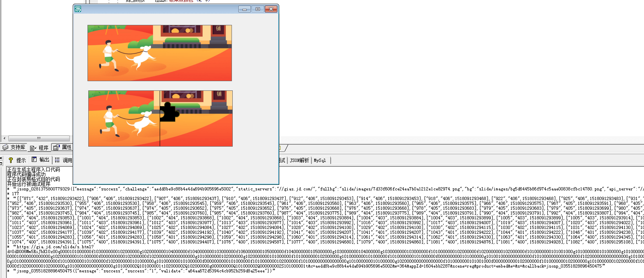Click the app icon in the popup title bar
Viewport: 644px width, 278px height.
click(78, 9)
